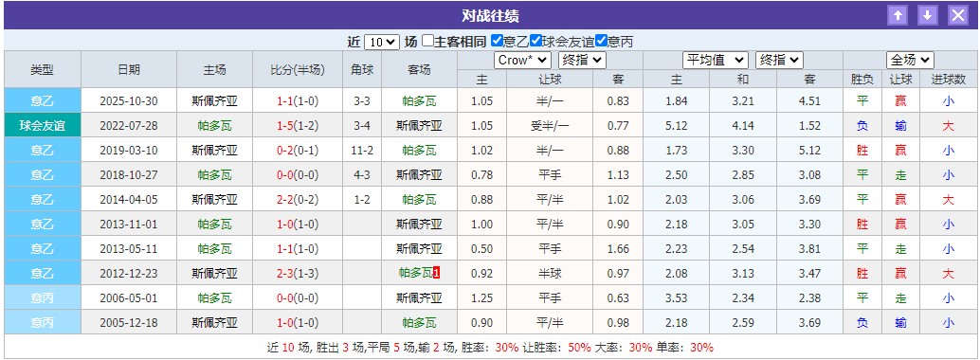
Task: Click the 进球数 column header
Action: click(948, 80)
